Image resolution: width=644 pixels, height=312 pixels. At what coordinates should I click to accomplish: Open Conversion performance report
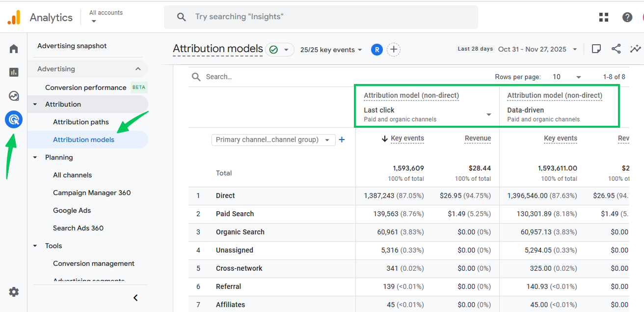tap(86, 87)
